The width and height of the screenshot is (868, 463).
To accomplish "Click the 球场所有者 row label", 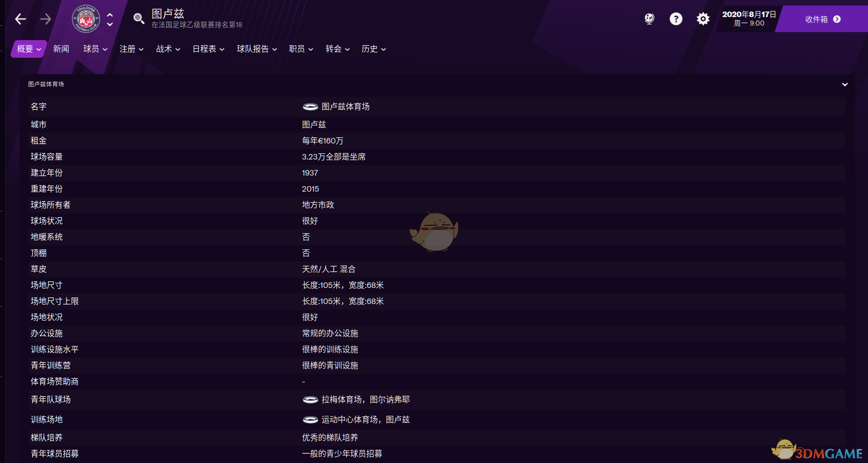I will tap(51, 205).
